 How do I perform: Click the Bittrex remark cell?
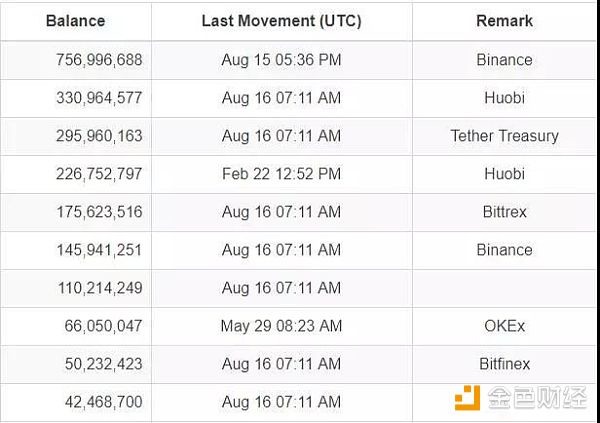coord(504,212)
